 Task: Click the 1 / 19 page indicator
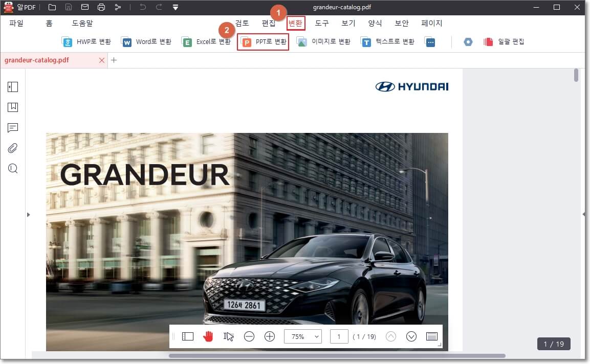pyautogui.click(x=554, y=344)
